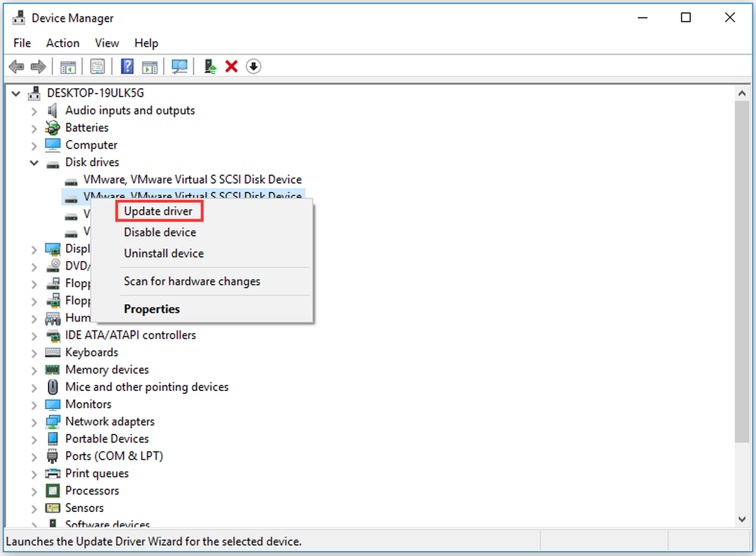Toggle the Show/Hide Console Tree toolbar icon
This screenshot has height=556, width=756.
(x=67, y=66)
